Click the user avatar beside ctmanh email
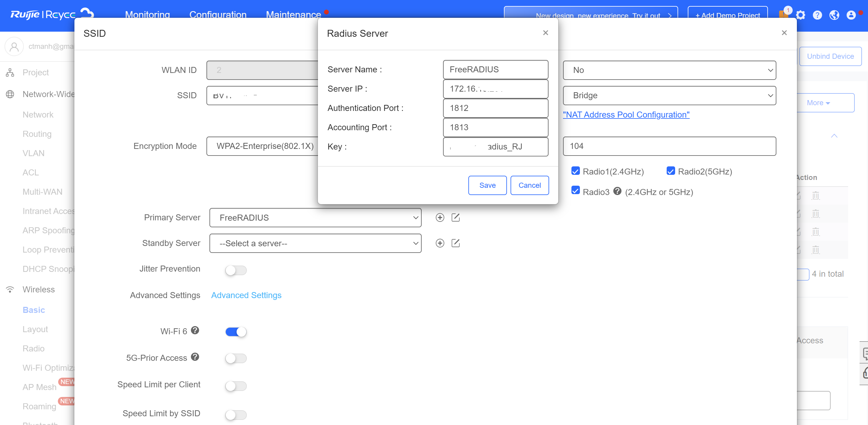Viewport: 868px width, 425px height. (14, 46)
